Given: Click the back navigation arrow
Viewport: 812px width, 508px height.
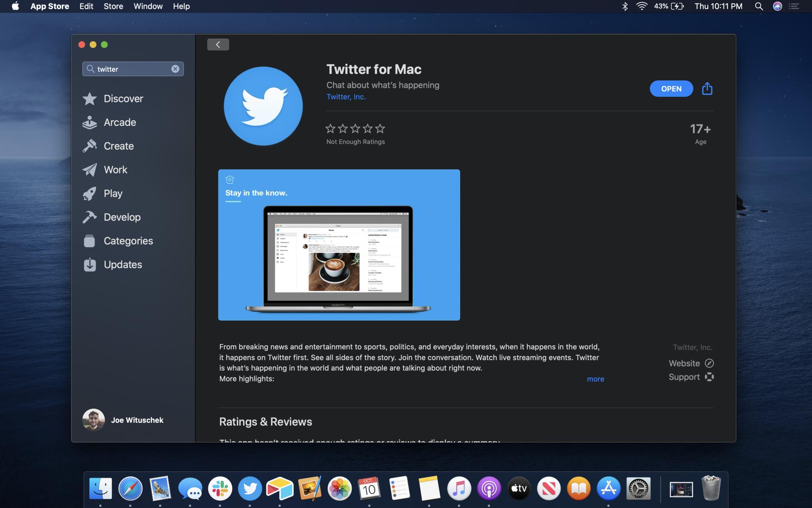Looking at the screenshot, I should click(x=218, y=44).
